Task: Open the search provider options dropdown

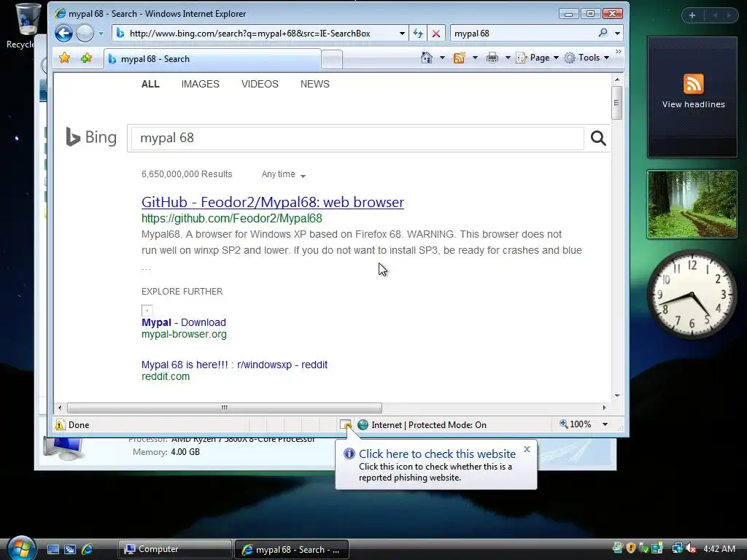Action: pos(617,34)
